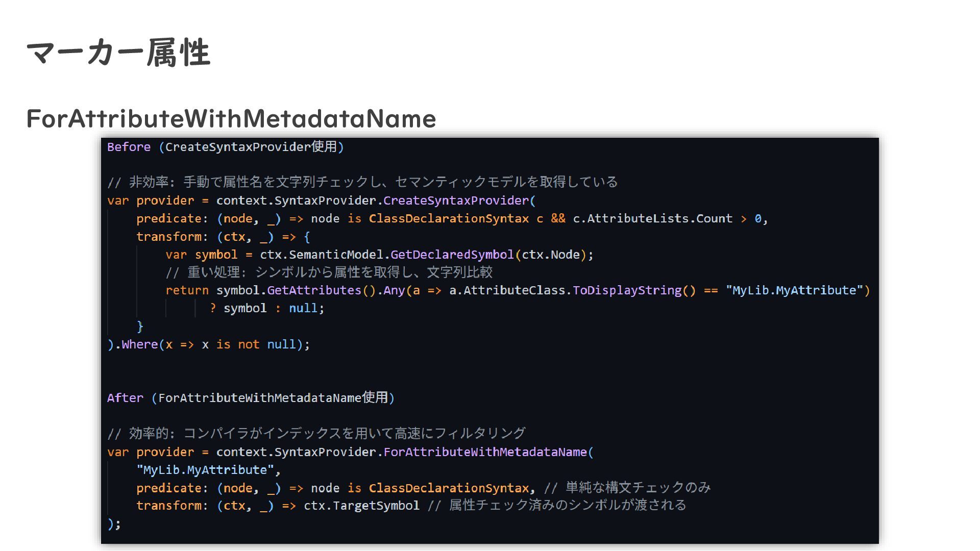Click the ForAttributeWithMetadataName subtitle heading
980x551 pixels.
tap(231, 118)
